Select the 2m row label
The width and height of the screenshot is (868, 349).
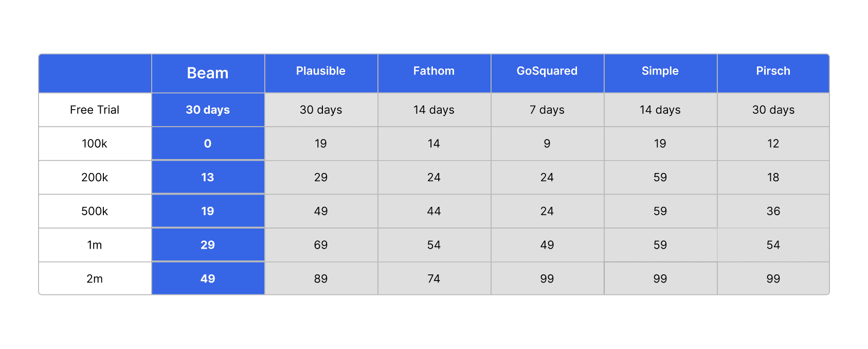pyautogui.click(x=95, y=278)
